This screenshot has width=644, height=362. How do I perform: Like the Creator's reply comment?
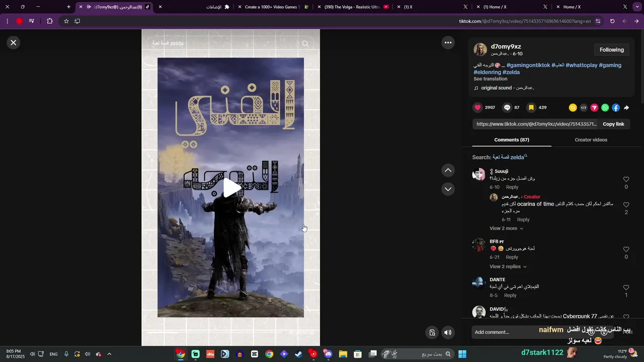(626, 205)
